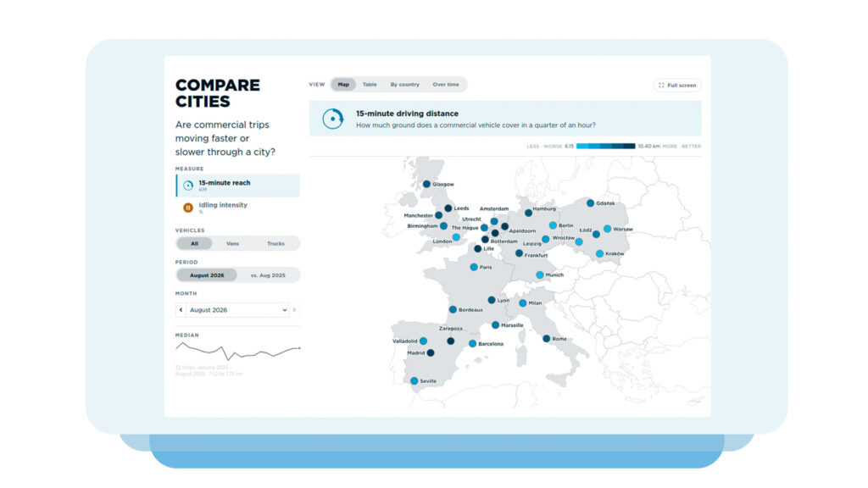868x488 pixels.
Task: Open the month dropdown showing August 2026
Action: [x=237, y=310]
